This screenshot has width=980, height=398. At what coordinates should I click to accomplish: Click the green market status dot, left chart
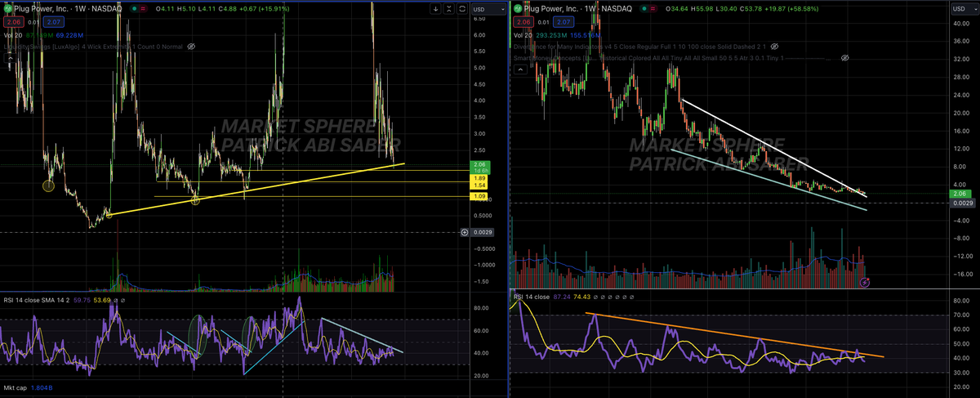pos(134,8)
